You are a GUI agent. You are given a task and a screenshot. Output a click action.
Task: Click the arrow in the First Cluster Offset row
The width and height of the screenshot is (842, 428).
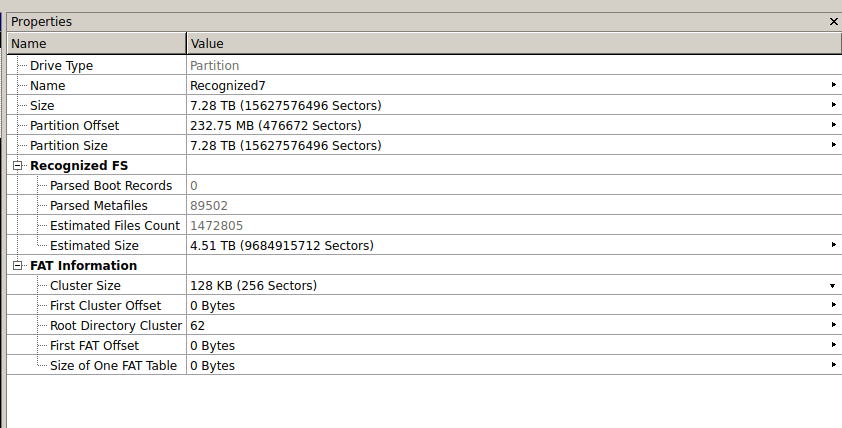tap(833, 305)
